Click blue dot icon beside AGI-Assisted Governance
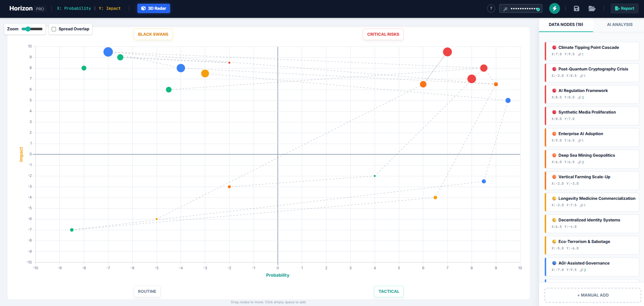Viewport: 644px width, 306px height. (554, 263)
